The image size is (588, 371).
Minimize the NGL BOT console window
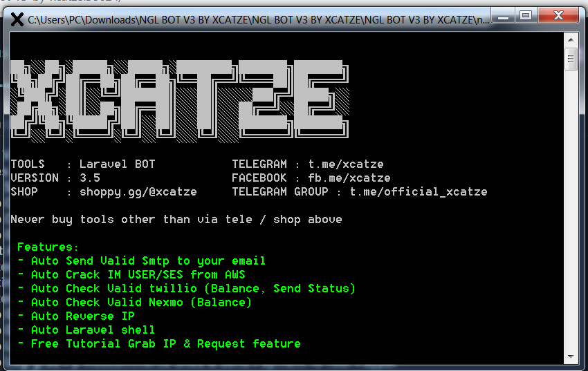click(x=504, y=16)
